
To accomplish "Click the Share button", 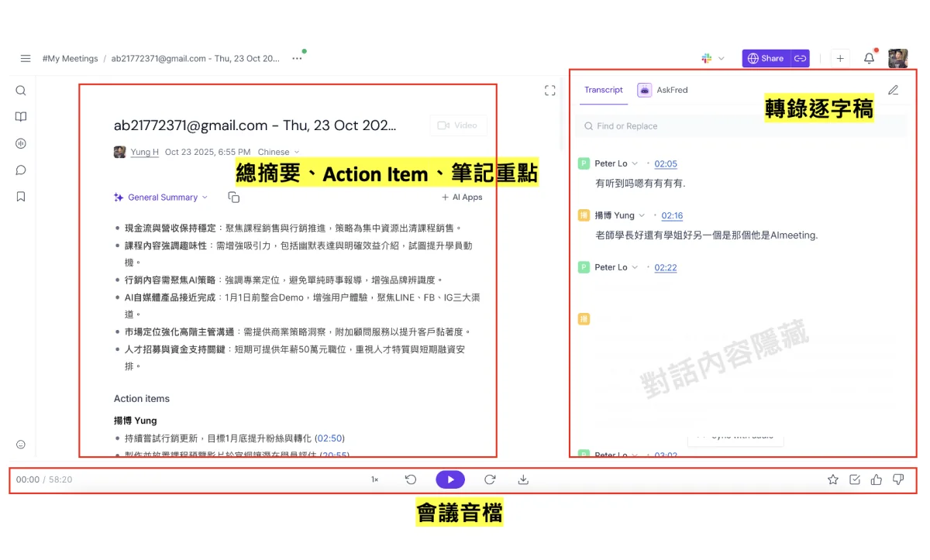I will click(766, 58).
